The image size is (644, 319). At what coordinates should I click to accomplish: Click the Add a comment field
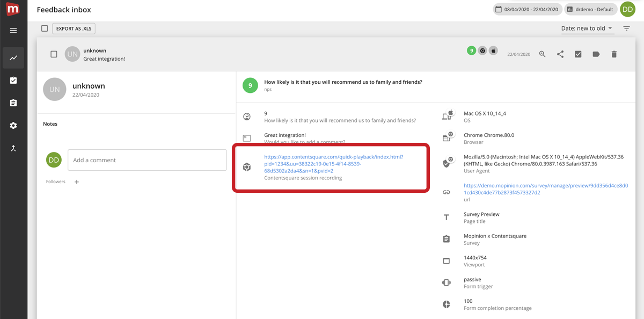click(x=147, y=160)
